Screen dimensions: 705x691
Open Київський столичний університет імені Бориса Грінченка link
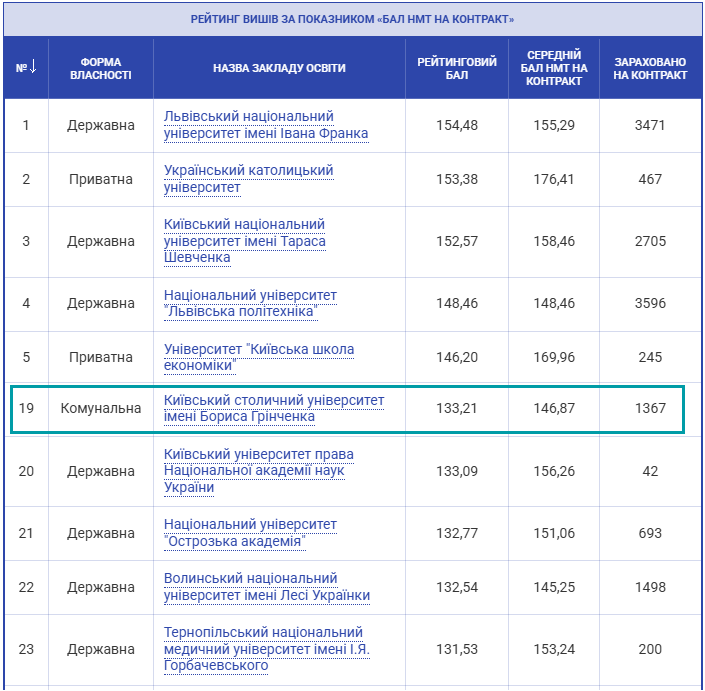coord(273,408)
